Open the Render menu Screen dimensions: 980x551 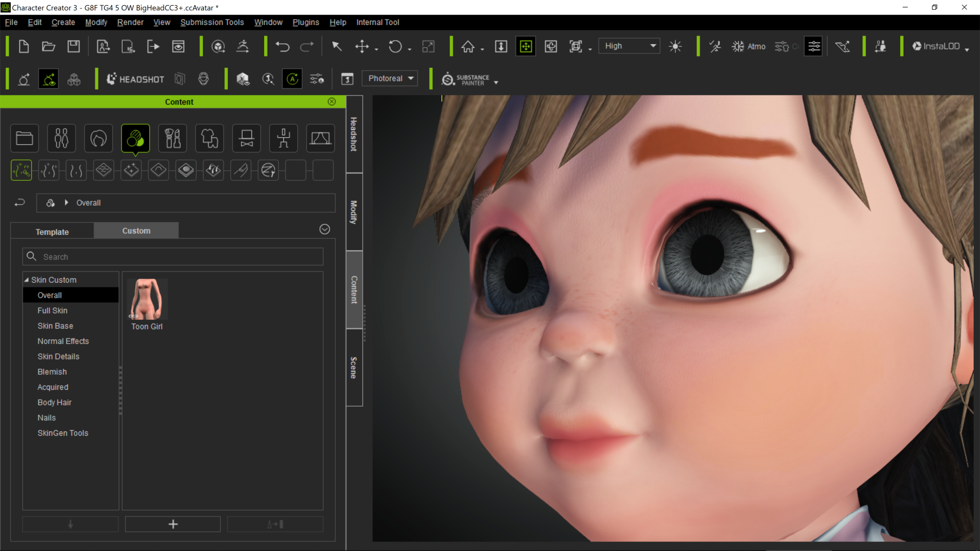130,23
